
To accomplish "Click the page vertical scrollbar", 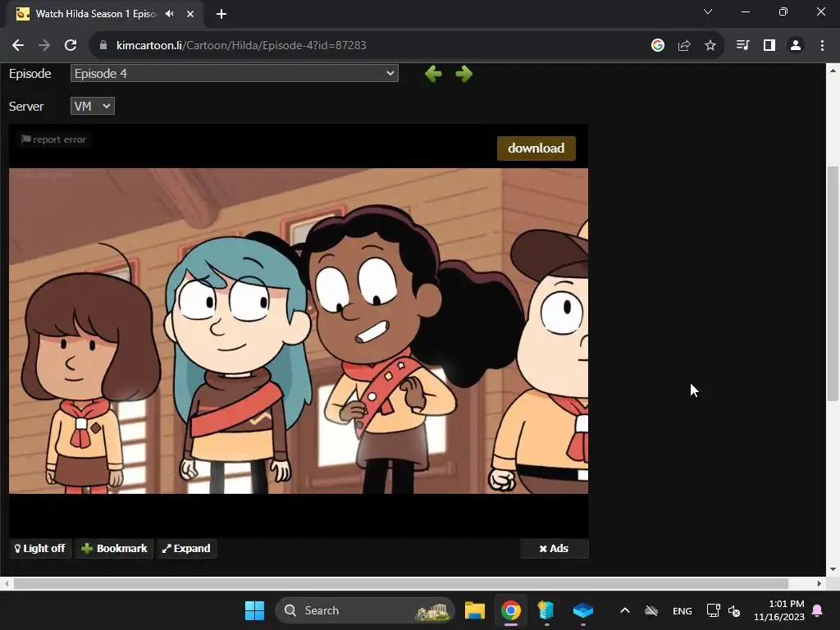I will 833,283.
